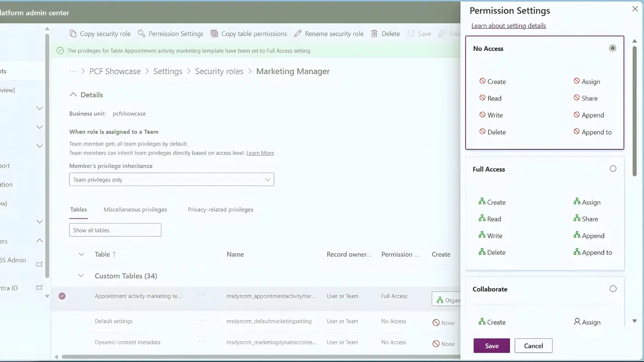Viewport: 644px width, 362px height.
Task: Open the breadcrumb ellipsis menu
Action: tap(73, 71)
